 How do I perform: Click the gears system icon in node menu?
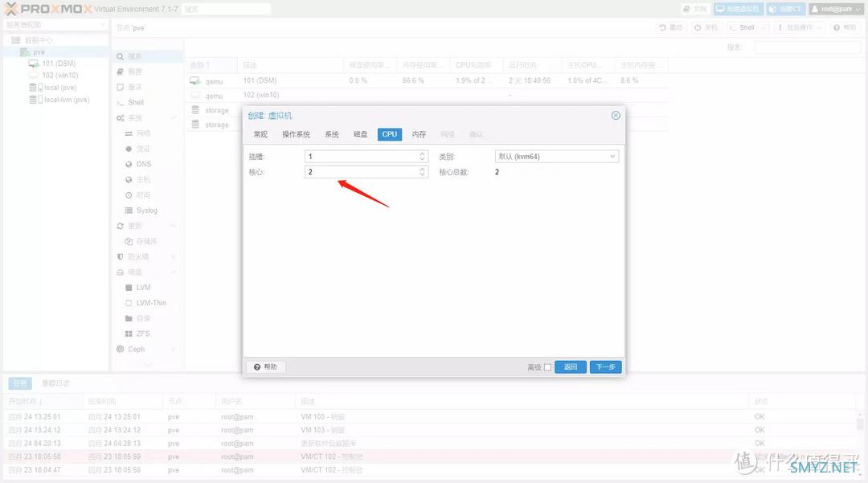120,118
